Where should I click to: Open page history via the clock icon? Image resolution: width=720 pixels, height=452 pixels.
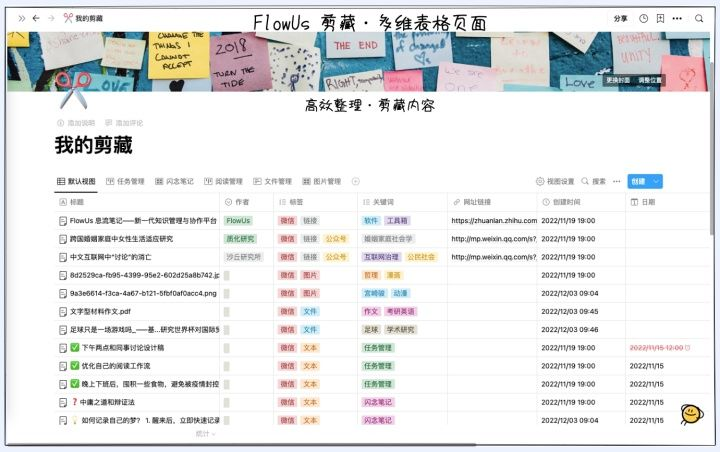(644, 18)
